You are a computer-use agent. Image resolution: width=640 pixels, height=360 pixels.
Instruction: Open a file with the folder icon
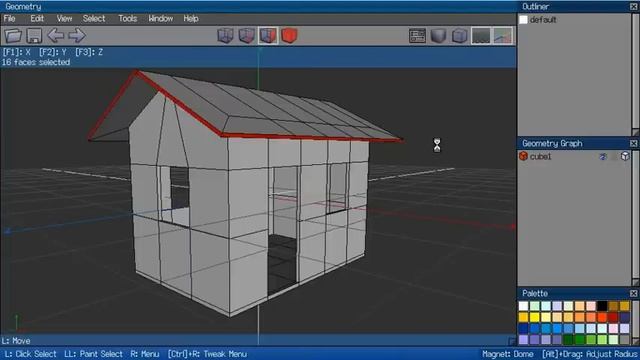tap(13, 36)
